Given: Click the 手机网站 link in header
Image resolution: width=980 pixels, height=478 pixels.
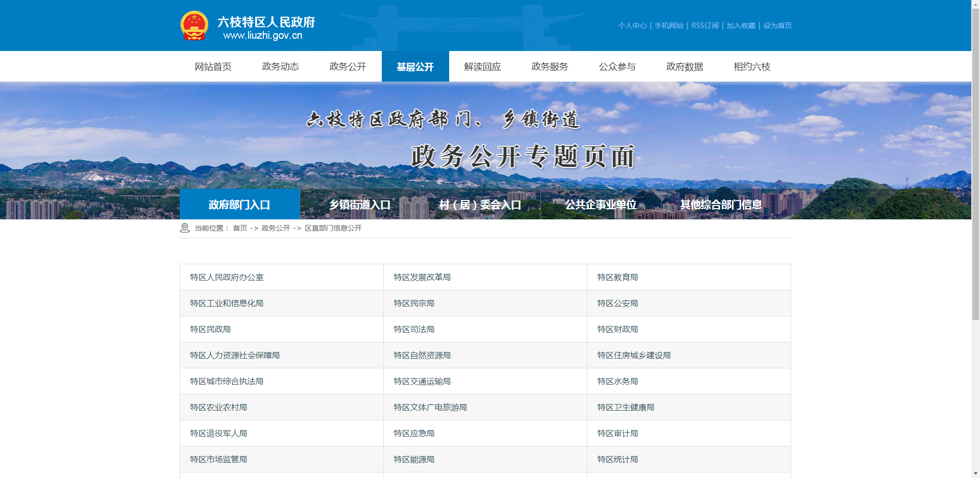Looking at the screenshot, I should pyautogui.click(x=669, y=26).
